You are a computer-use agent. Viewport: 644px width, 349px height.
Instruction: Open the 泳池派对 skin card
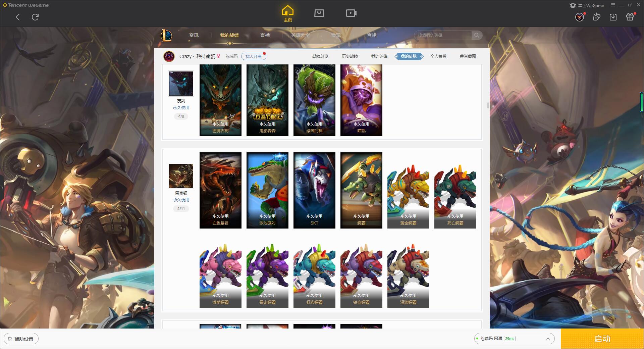(x=267, y=191)
